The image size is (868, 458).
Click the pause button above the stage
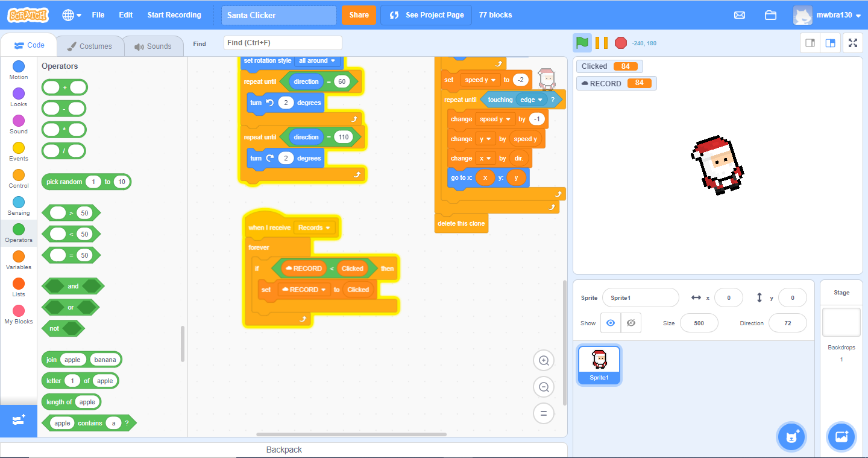tap(602, 43)
